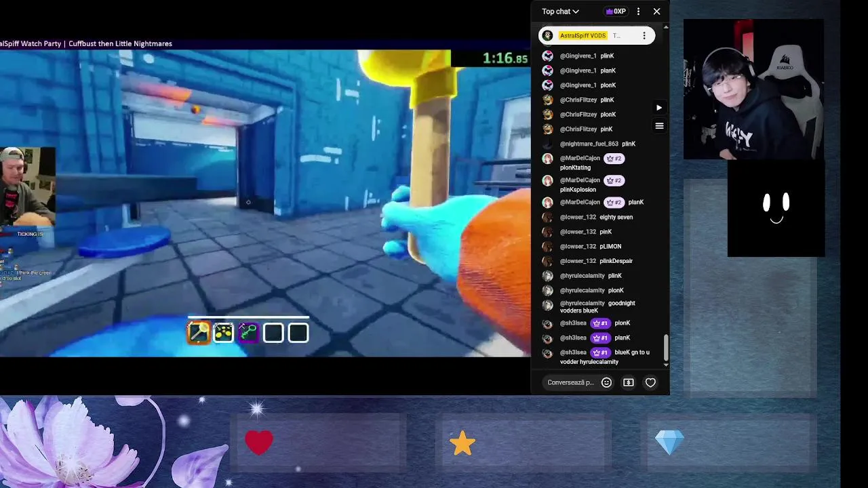This screenshot has height=488, width=868.
Task: Click #1 crown badge on @sh3lsea planK
Action: coord(600,338)
